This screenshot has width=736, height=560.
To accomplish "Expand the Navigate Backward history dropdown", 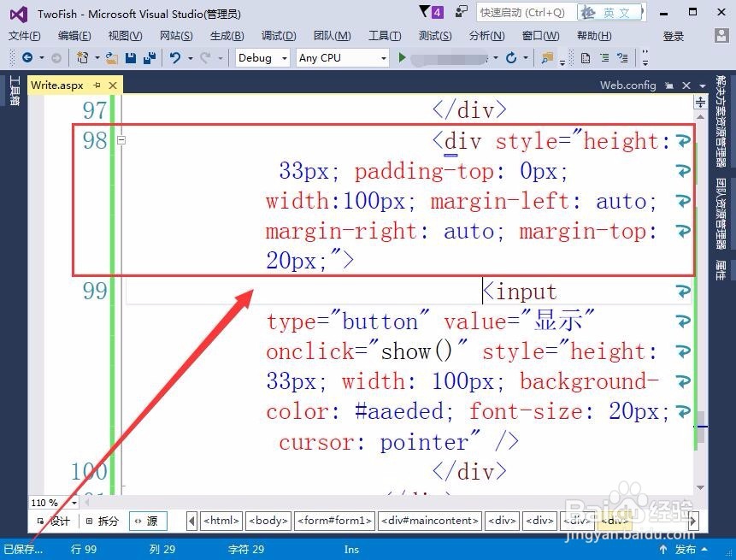I will [42, 58].
